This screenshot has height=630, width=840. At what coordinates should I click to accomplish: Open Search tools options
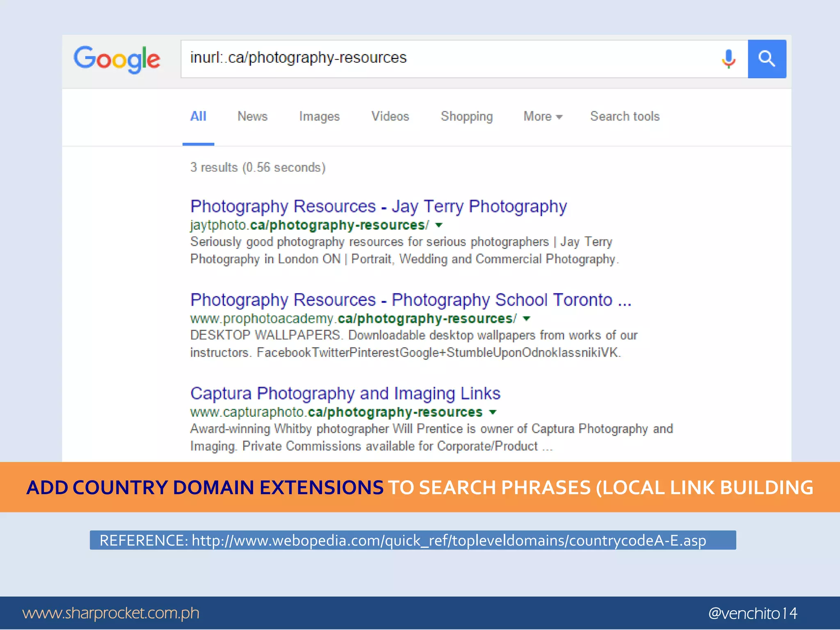pyautogui.click(x=625, y=116)
